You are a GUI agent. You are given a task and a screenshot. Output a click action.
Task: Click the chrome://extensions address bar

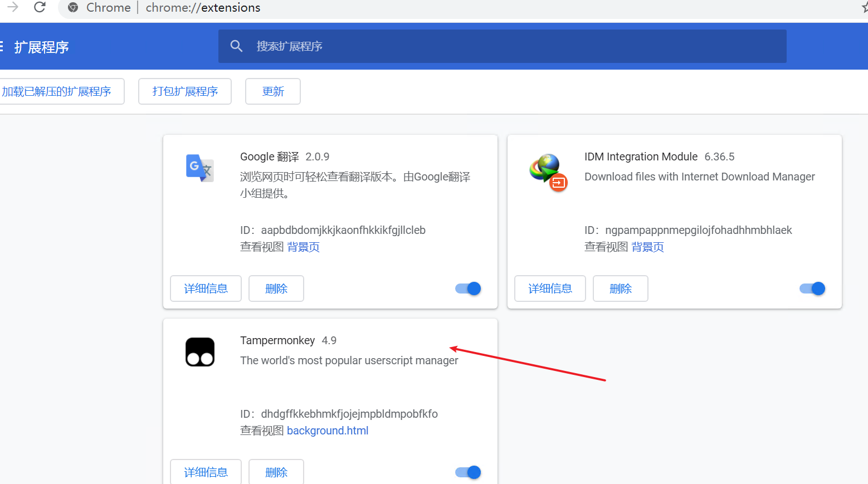coord(203,8)
